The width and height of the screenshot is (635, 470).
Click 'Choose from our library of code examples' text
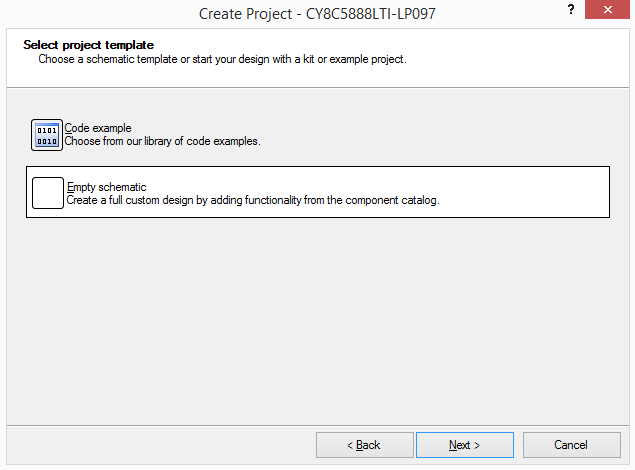pyautogui.click(x=162, y=142)
